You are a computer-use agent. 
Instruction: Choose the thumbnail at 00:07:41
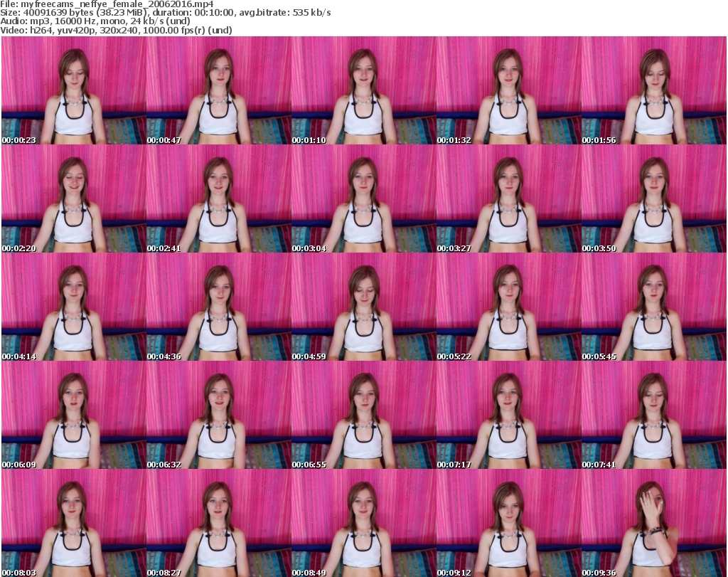(654, 415)
